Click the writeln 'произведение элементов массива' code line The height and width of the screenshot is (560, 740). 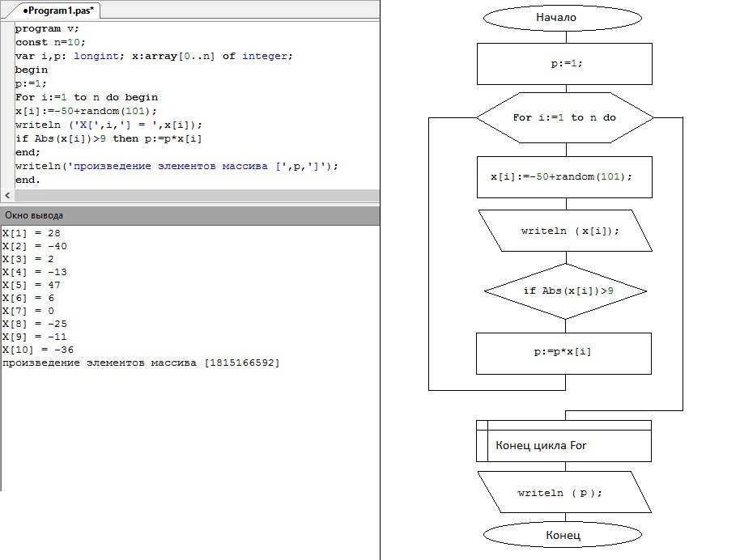(176, 166)
